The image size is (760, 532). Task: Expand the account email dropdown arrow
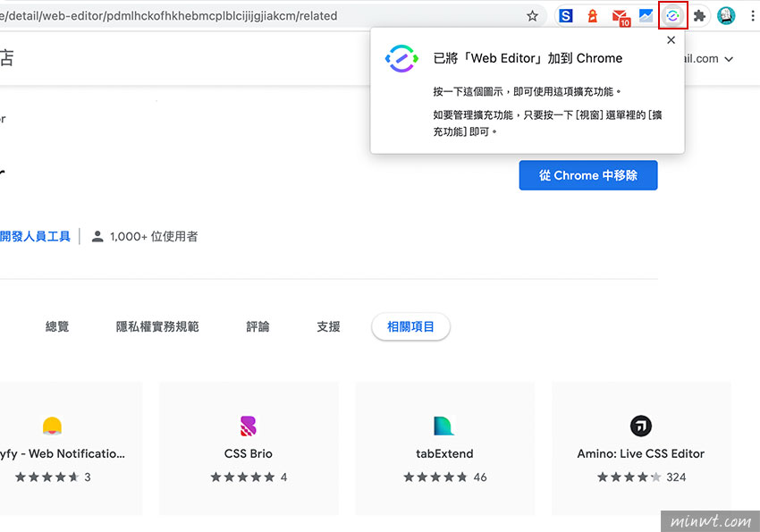click(729, 59)
